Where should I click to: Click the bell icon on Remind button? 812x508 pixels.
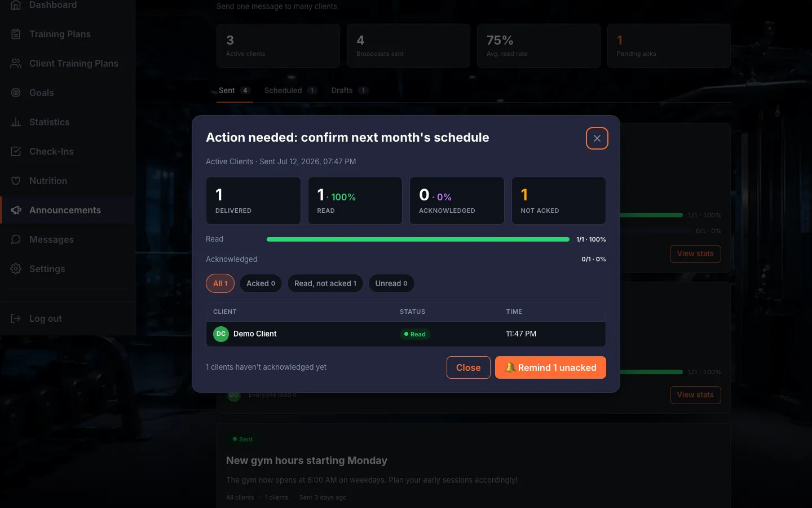click(x=510, y=367)
